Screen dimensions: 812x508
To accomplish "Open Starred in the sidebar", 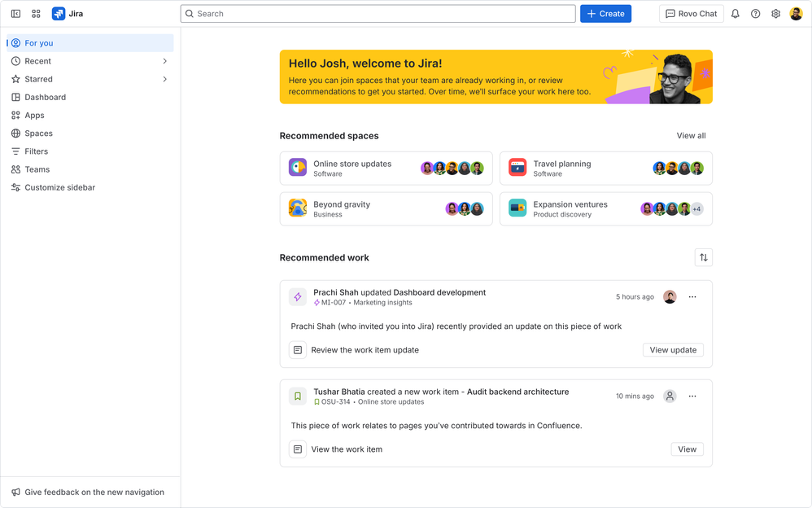I will (90, 79).
